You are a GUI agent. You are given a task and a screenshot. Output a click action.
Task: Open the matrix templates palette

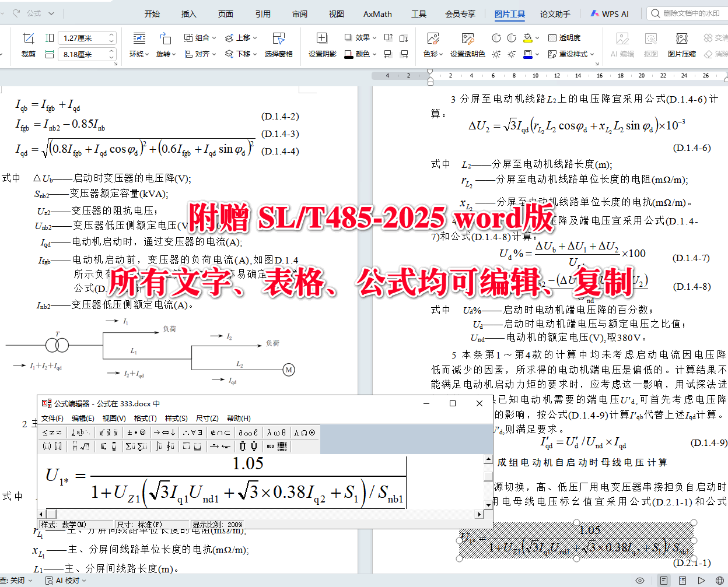point(276,446)
